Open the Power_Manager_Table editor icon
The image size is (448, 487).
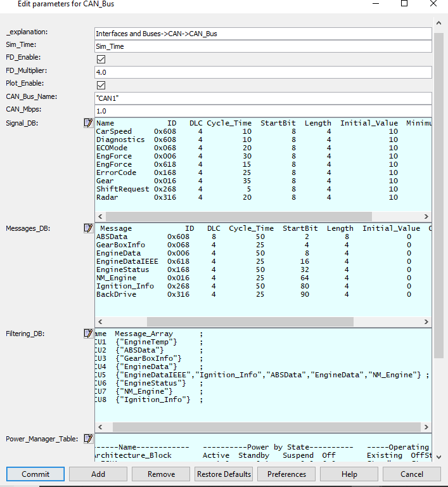click(x=88, y=439)
